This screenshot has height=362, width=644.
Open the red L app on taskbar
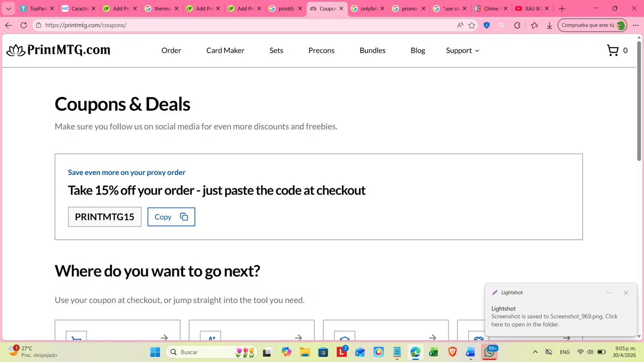tap(342, 352)
